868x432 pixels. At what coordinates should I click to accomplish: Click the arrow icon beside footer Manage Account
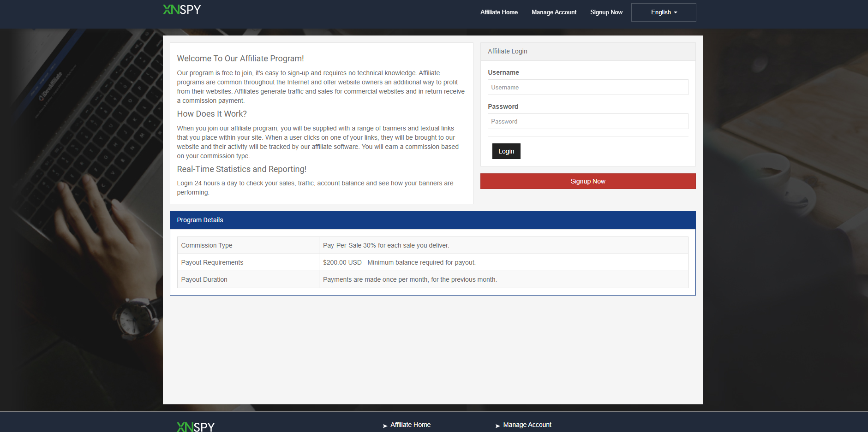tap(497, 426)
